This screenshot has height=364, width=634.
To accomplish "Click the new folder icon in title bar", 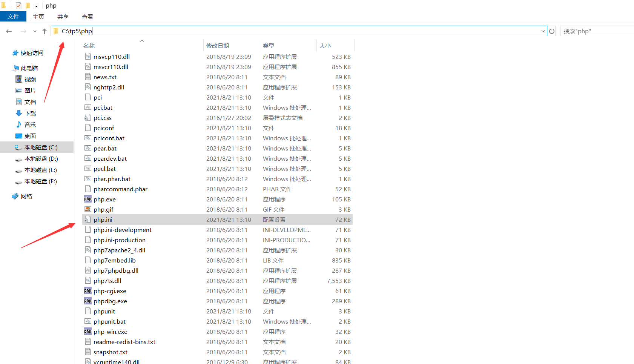I will (x=28, y=6).
